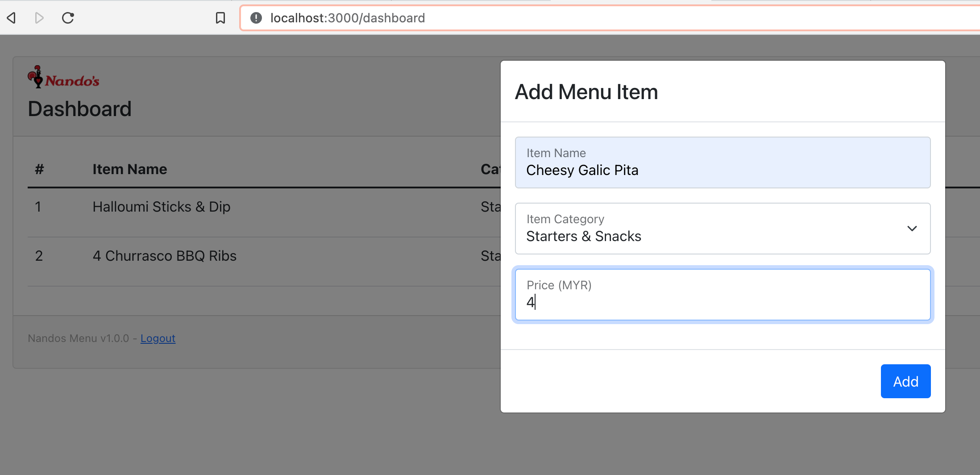The image size is (980, 475).
Task: Click the Add Menu Item modal title
Action: [x=586, y=92]
